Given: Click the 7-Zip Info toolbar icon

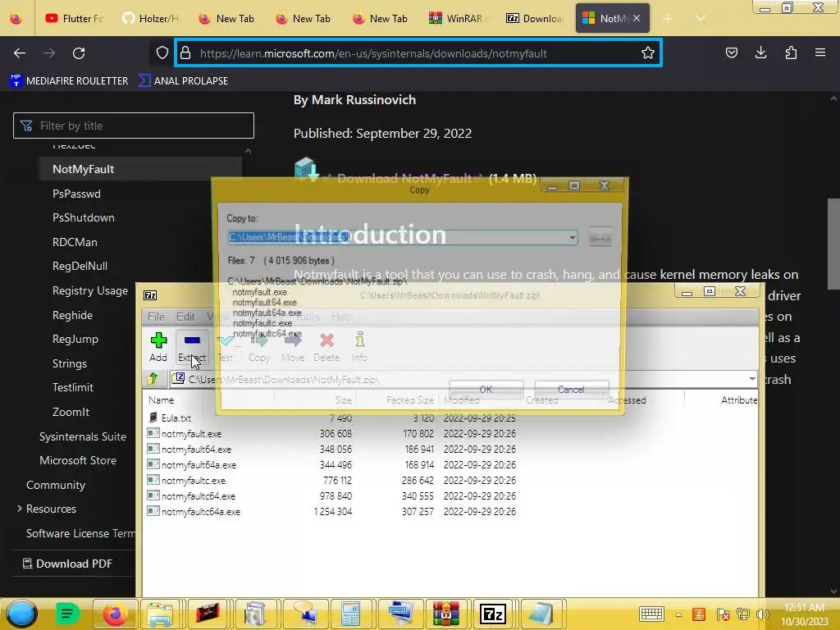Looking at the screenshot, I should tap(359, 347).
